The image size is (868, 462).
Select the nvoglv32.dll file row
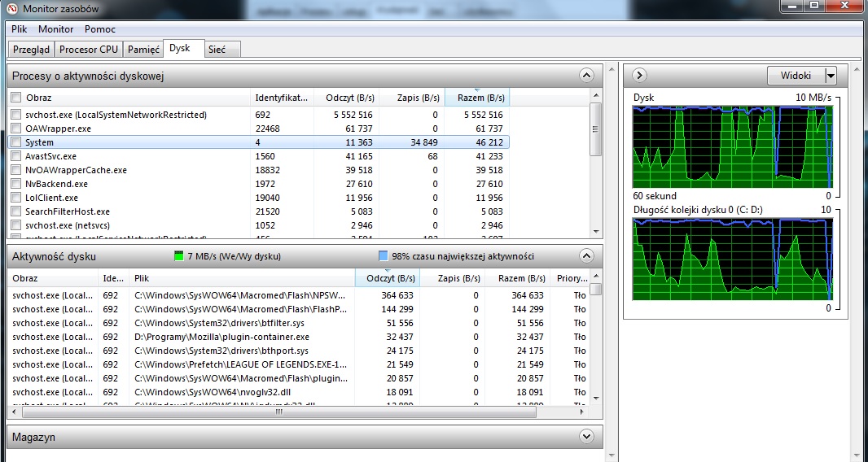(298, 392)
